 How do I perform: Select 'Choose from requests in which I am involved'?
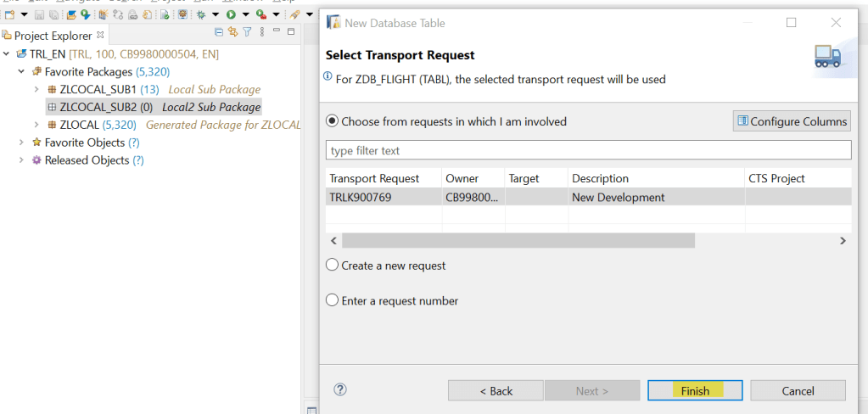click(x=333, y=121)
